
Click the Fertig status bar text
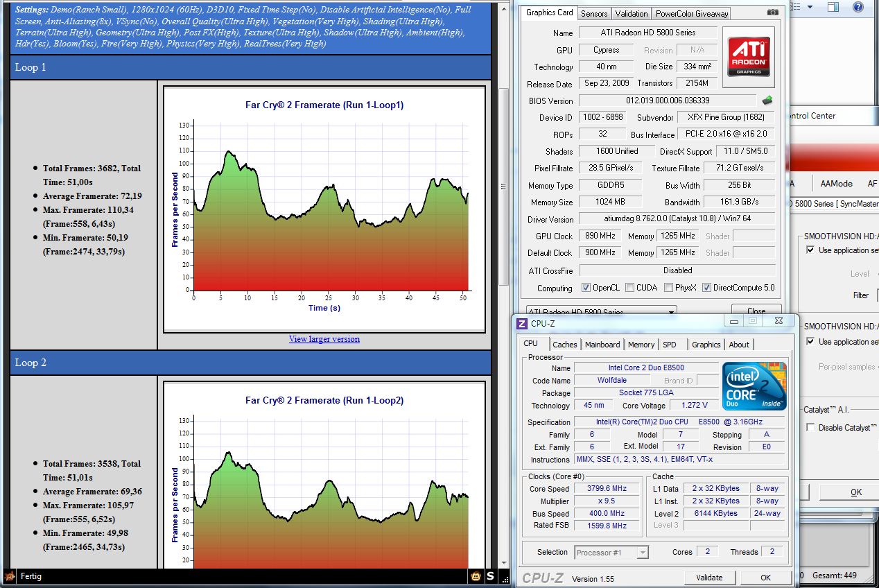coord(32,576)
